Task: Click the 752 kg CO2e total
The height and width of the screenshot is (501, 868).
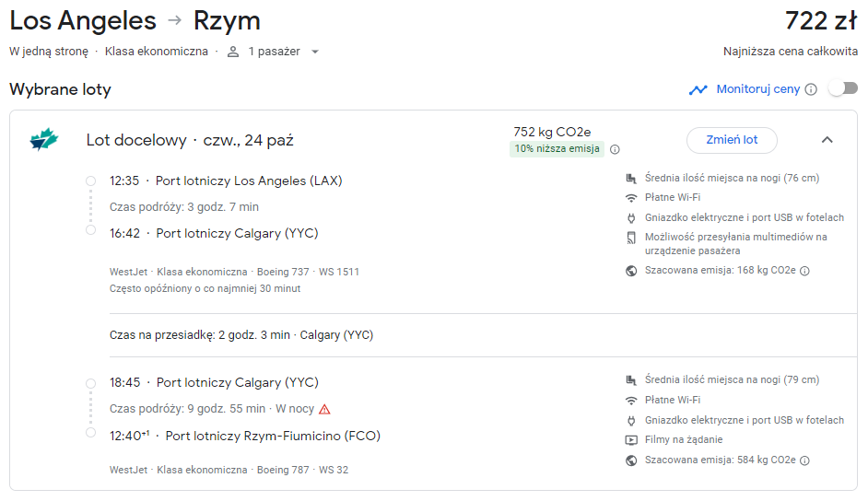Action: (x=552, y=133)
